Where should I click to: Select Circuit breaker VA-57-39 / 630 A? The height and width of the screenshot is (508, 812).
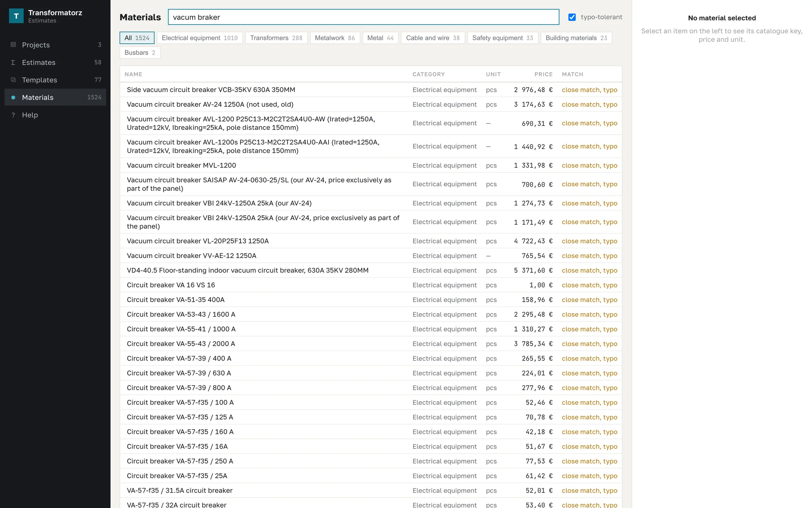pos(371,373)
